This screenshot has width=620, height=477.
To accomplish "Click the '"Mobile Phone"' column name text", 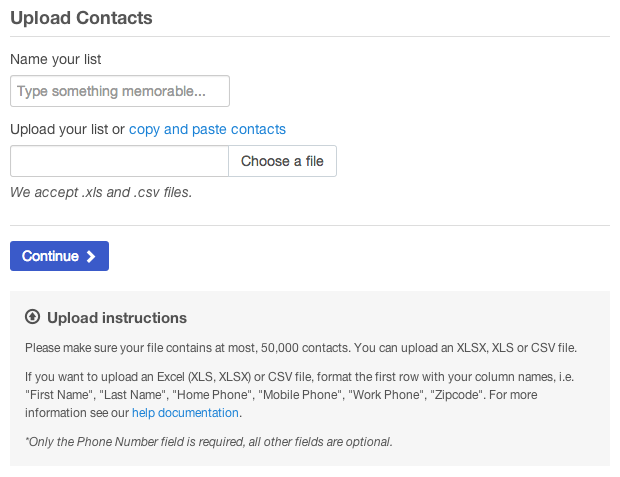I will pos(301,394).
